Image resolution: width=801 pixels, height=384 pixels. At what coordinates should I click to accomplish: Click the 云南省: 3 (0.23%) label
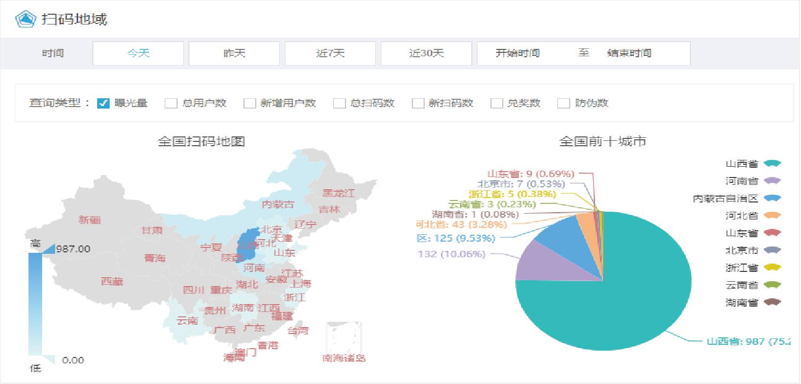(x=492, y=204)
